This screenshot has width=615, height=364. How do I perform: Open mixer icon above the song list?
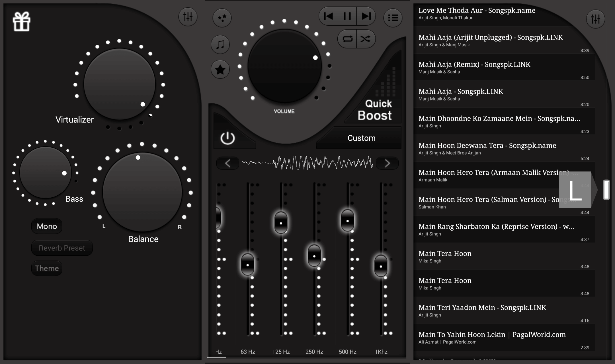point(595,19)
